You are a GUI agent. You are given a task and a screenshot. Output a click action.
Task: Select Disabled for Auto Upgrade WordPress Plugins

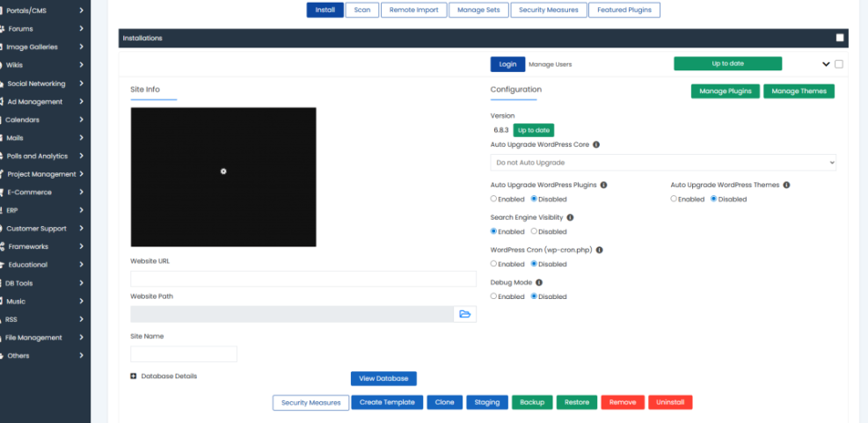tap(534, 199)
